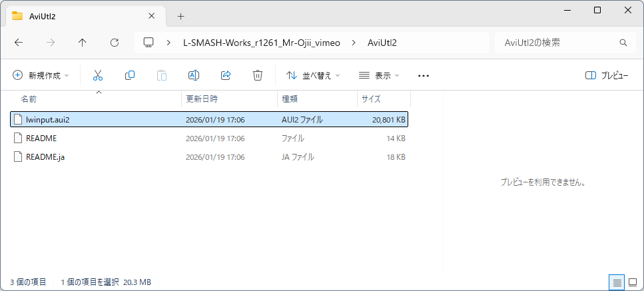Switch to large thumbnails view layout
The image size is (644, 291).
(x=632, y=282)
